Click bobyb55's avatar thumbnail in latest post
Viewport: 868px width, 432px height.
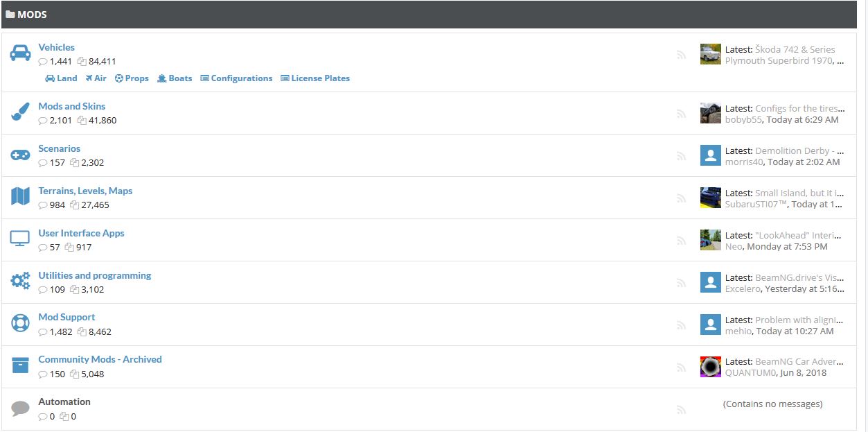pos(710,113)
